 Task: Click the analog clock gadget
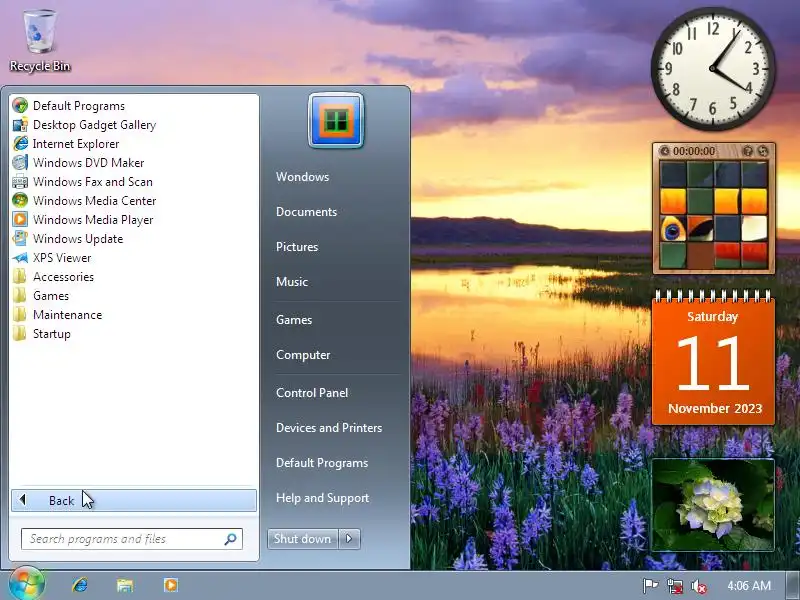click(713, 68)
